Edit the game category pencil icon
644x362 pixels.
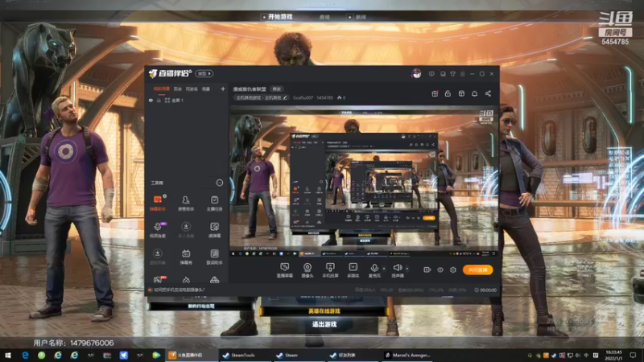tap(285, 97)
